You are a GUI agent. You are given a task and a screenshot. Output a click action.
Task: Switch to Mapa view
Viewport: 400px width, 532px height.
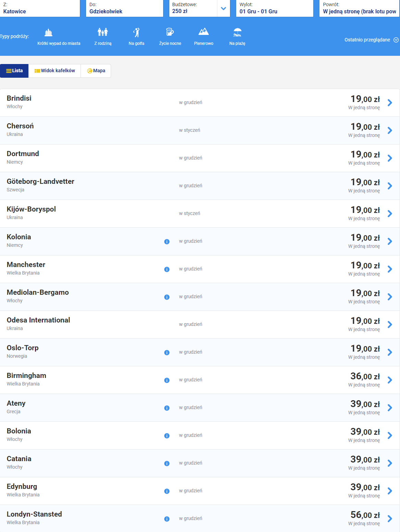tap(96, 71)
